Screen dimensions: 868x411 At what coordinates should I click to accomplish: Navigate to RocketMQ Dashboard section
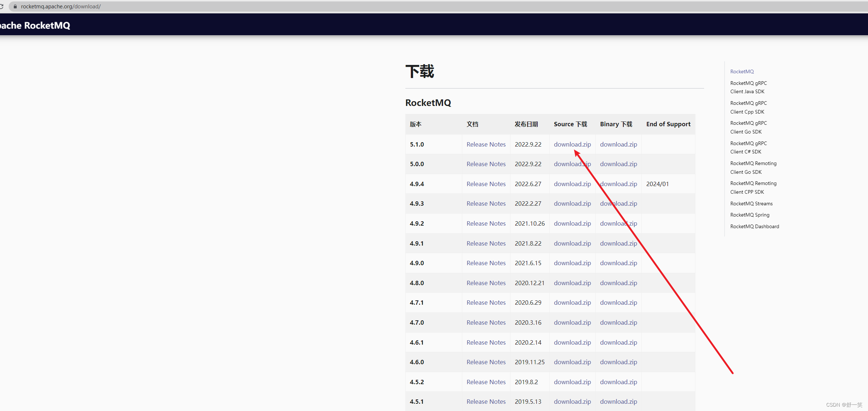point(754,226)
